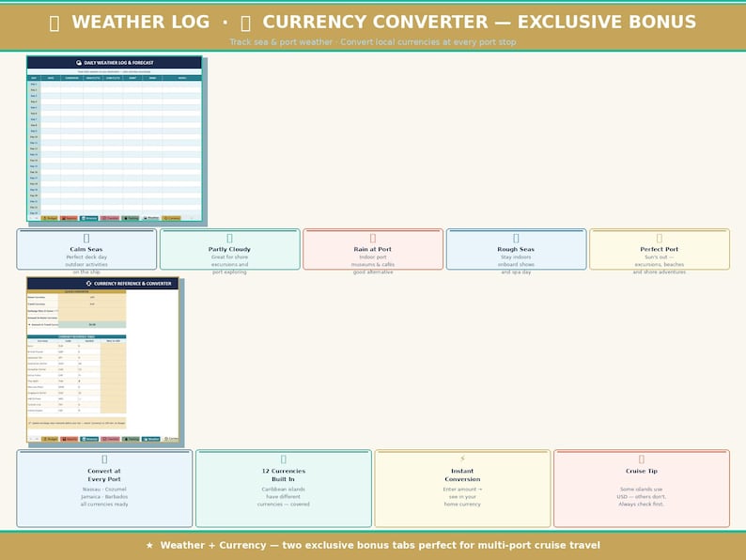
Task: Click the icon above Calm Seas
Action: pos(86,238)
